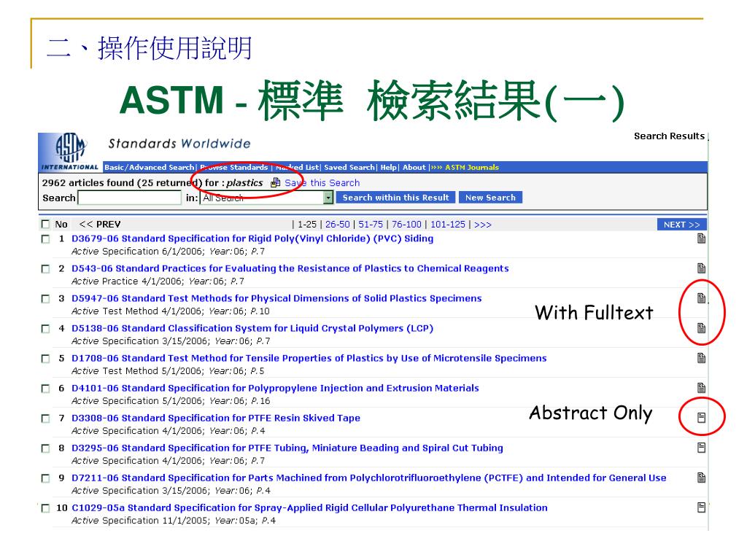The image size is (747, 560).
Task: Click 'Active Test Method 4/1/2006' text
Action: pyautogui.click(x=138, y=311)
